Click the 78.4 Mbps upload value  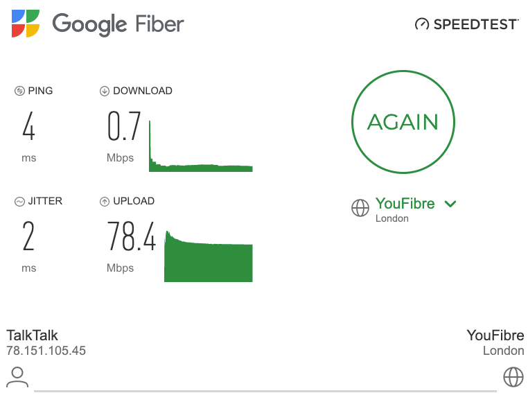pyautogui.click(x=132, y=237)
